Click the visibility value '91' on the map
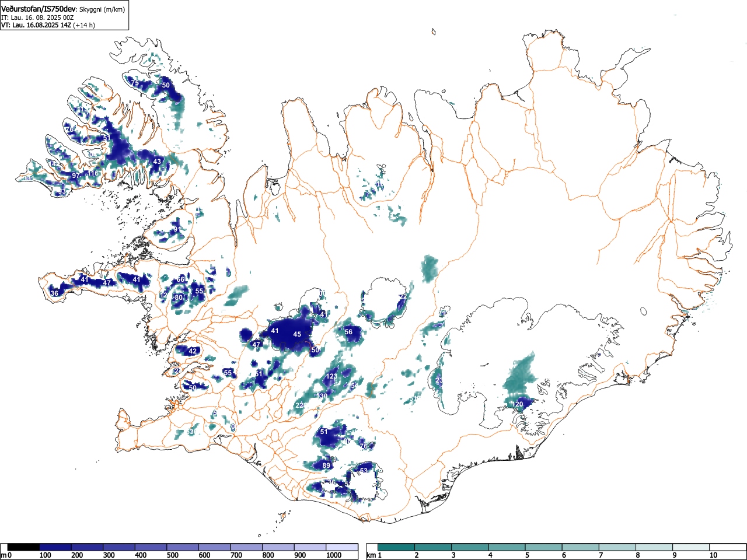This screenshot has height=560, width=747. (x=177, y=229)
